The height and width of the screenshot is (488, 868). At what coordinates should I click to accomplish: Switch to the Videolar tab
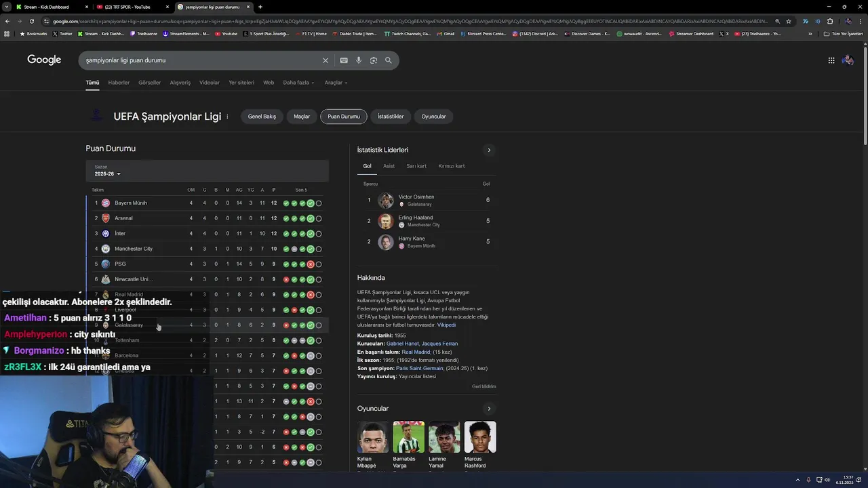point(210,83)
